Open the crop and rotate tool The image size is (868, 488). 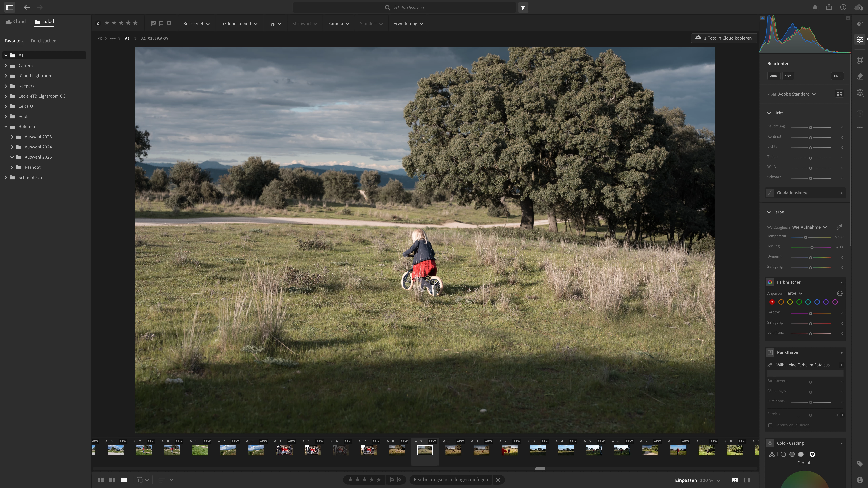click(860, 60)
